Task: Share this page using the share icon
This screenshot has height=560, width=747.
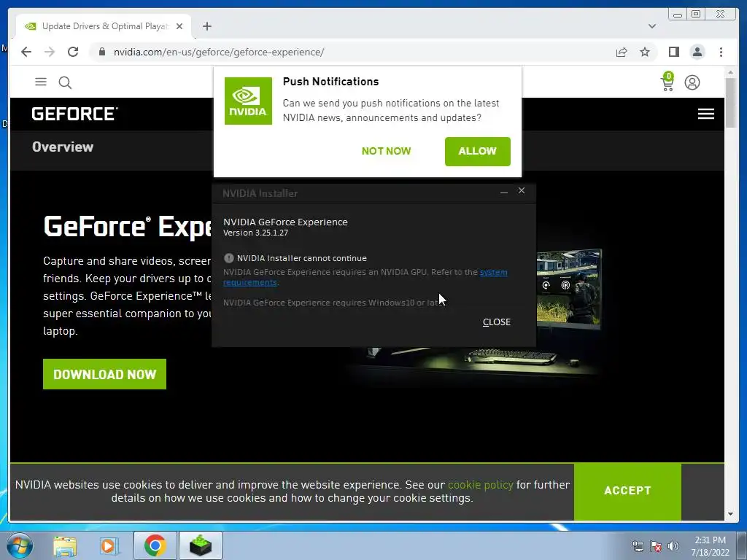Action: (x=622, y=52)
